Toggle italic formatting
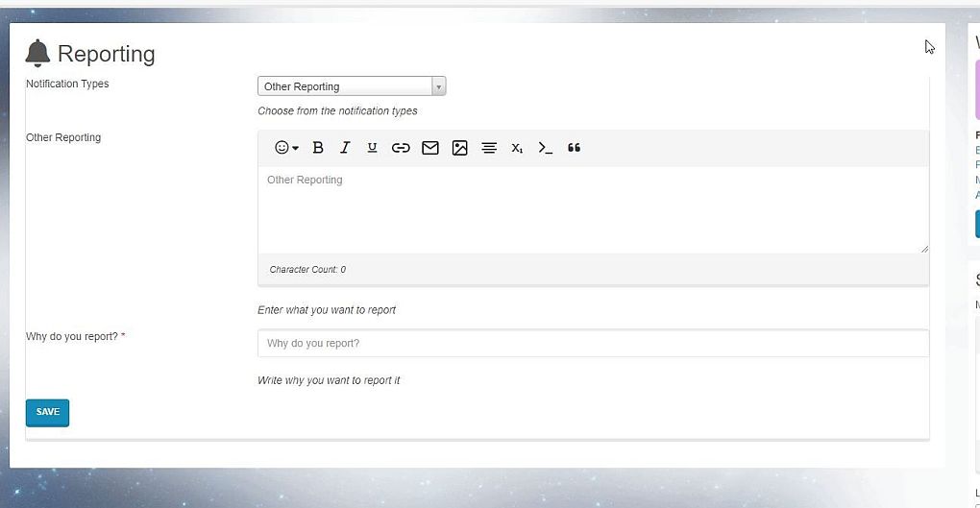980x508 pixels. [x=345, y=148]
